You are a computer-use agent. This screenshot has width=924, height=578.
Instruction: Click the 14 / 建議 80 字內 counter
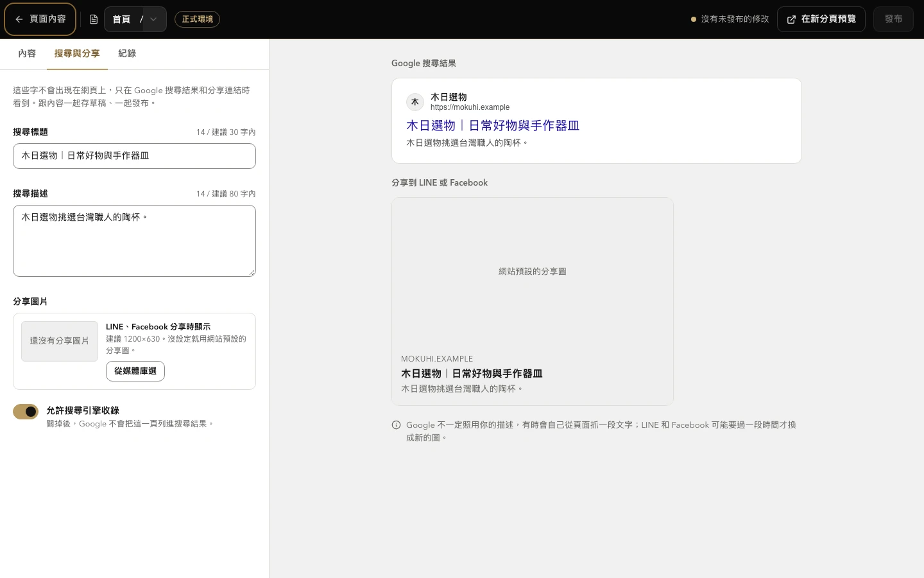point(226,194)
